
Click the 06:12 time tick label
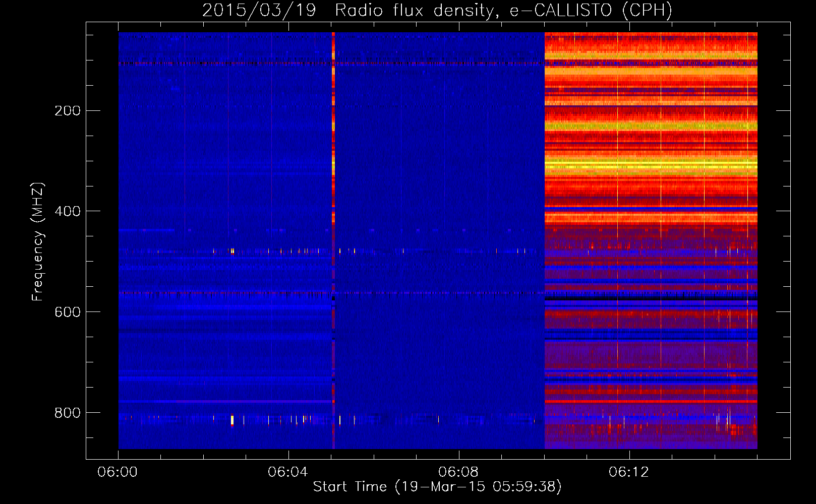(629, 472)
